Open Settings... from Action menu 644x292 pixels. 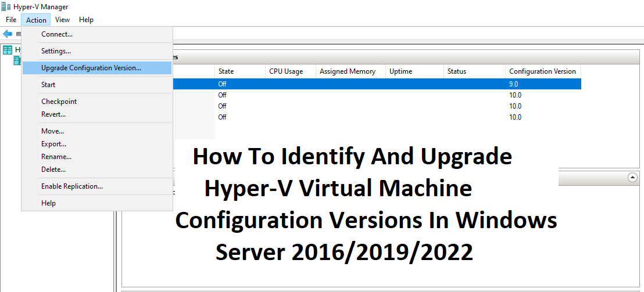pyautogui.click(x=97, y=51)
